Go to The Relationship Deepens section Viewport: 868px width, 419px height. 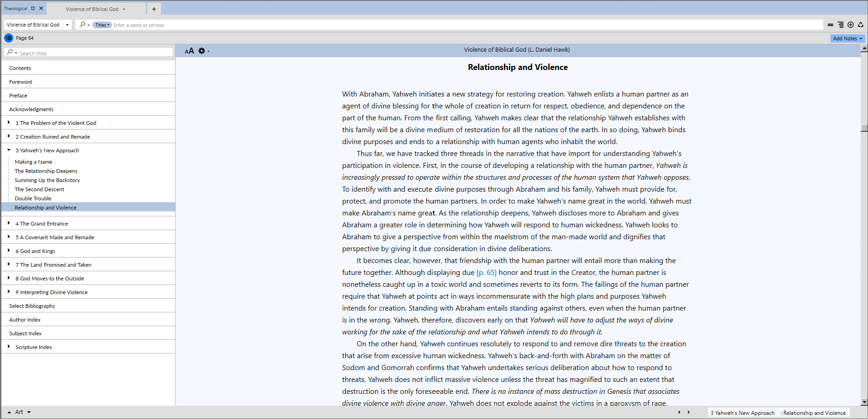pyautogui.click(x=46, y=171)
